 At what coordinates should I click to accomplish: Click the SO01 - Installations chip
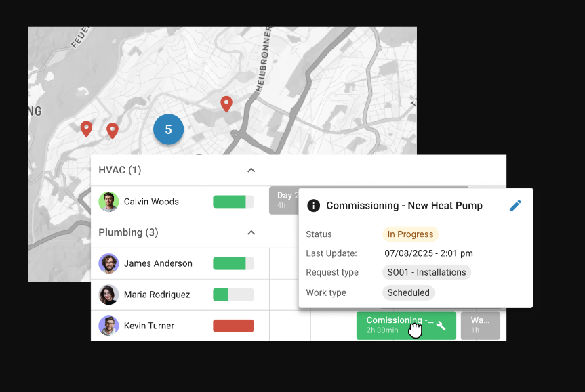pyautogui.click(x=426, y=272)
